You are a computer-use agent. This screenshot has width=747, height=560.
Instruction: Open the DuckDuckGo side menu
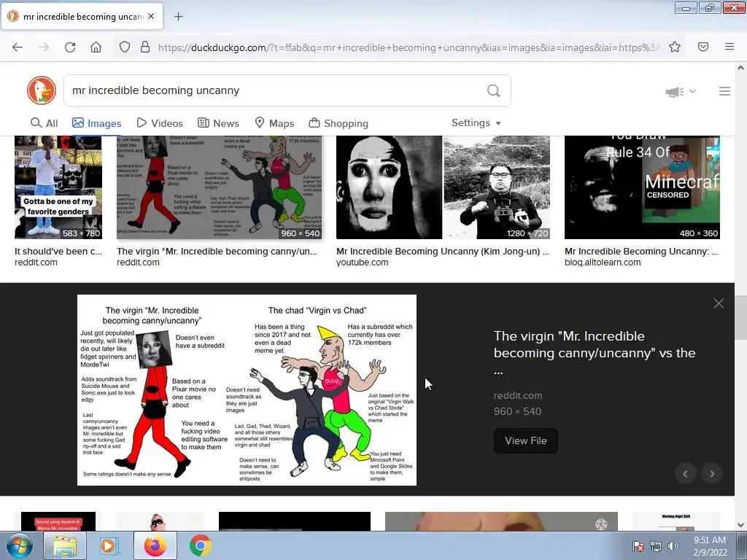click(724, 91)
